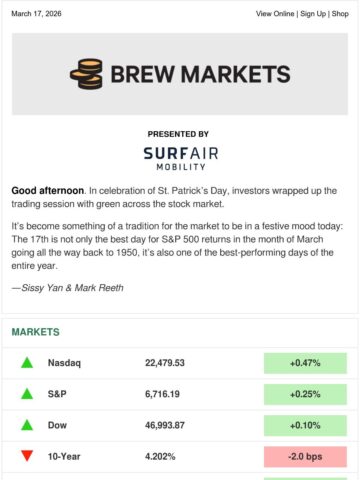Click the red down arrow beside 10-Year
The image size is (360, 480).
[x=27, y=456]
